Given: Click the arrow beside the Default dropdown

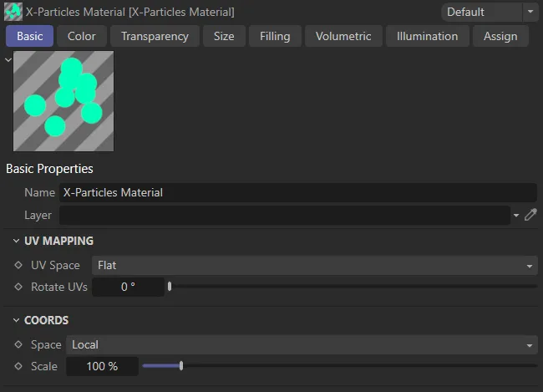Looking at the screenshot, I should pos(530,12).
